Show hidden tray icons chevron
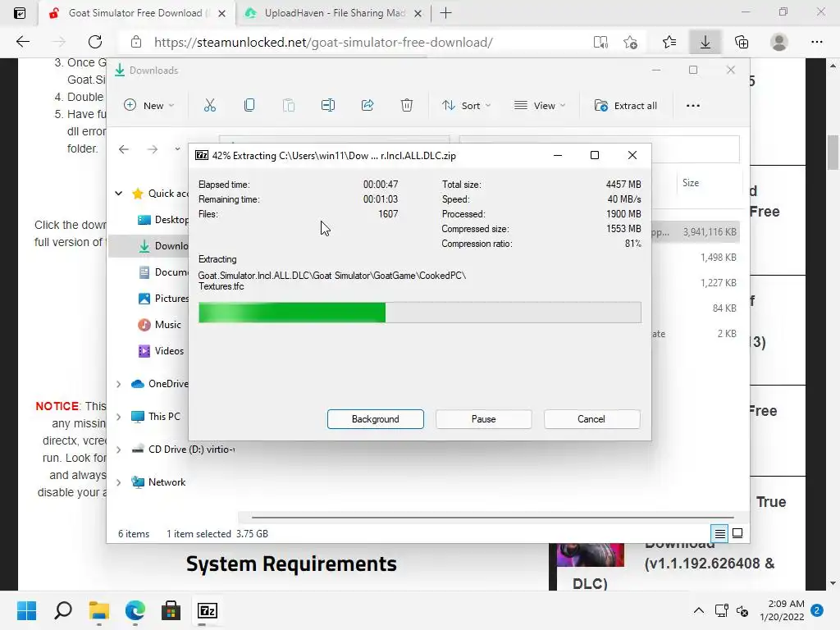 (x=699, y=610)
